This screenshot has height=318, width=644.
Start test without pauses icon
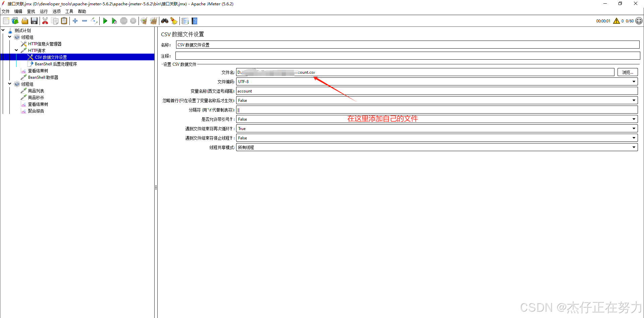[x=114, y=21]
